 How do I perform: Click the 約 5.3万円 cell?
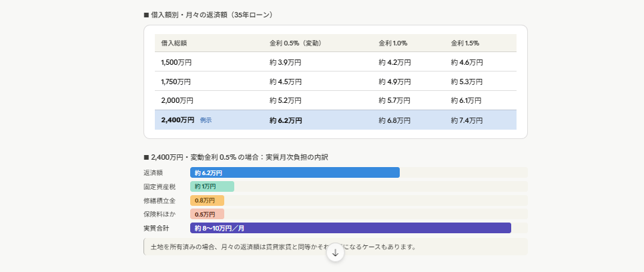[x=467, y=82]
